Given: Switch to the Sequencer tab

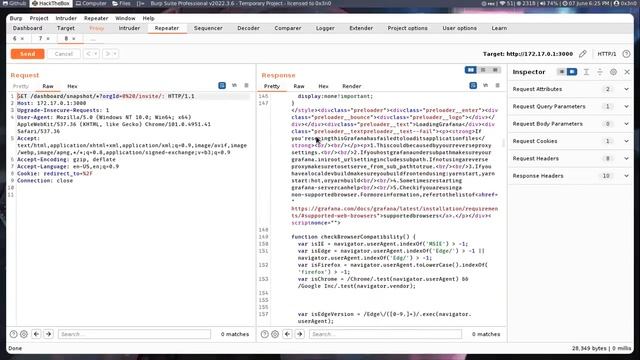Looking at the screenshot, I should [x=208, y=28].
